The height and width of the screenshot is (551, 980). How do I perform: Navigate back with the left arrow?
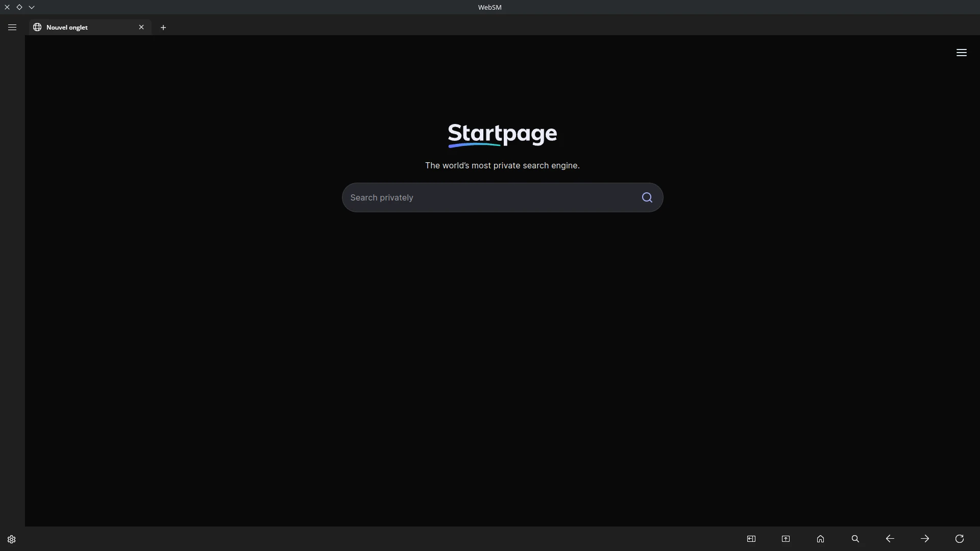click(x=890, y=539)
